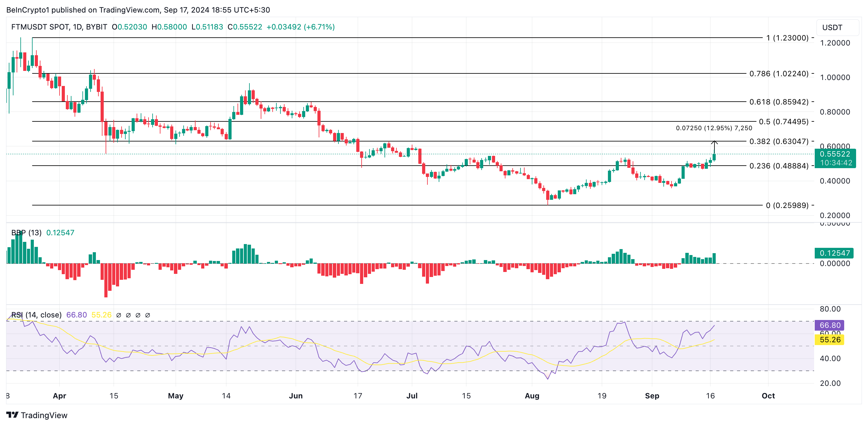Click the TradingView text link at bottom
This screenshot has width=868, height=426.
point(44,415)
